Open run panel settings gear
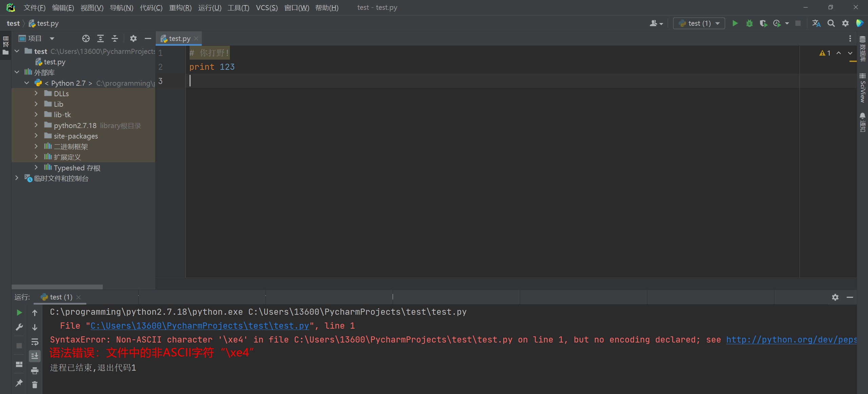 pyautogui.click(x=835, y=297)
